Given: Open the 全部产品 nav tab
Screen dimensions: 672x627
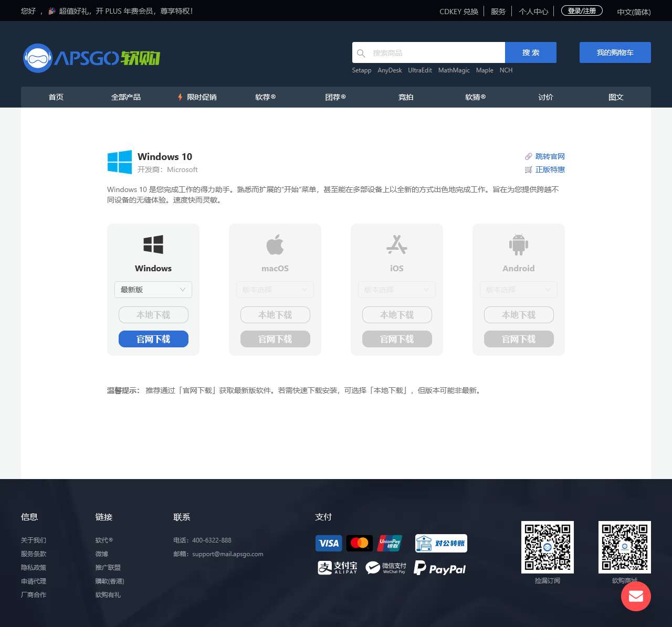Looking at the screenshot, I should tap(126, 97).
